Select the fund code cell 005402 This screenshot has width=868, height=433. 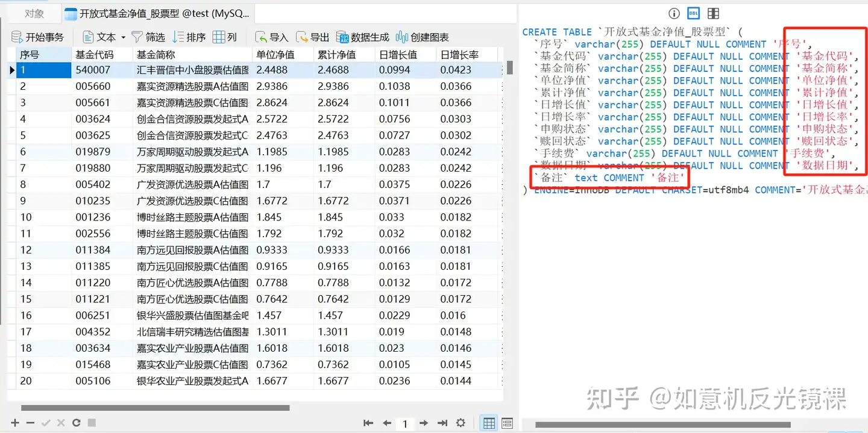[102, 184]
